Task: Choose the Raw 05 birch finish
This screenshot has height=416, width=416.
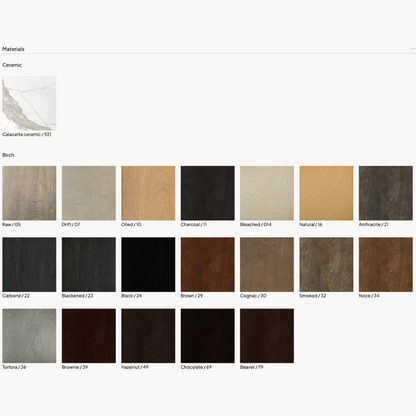Action: 29,193
